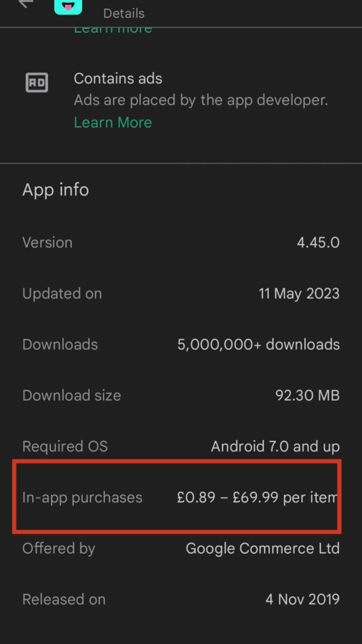Tap the 11 May 2023 update date
The height and width of the screenshot is (644, 362).
coord(299,294)
